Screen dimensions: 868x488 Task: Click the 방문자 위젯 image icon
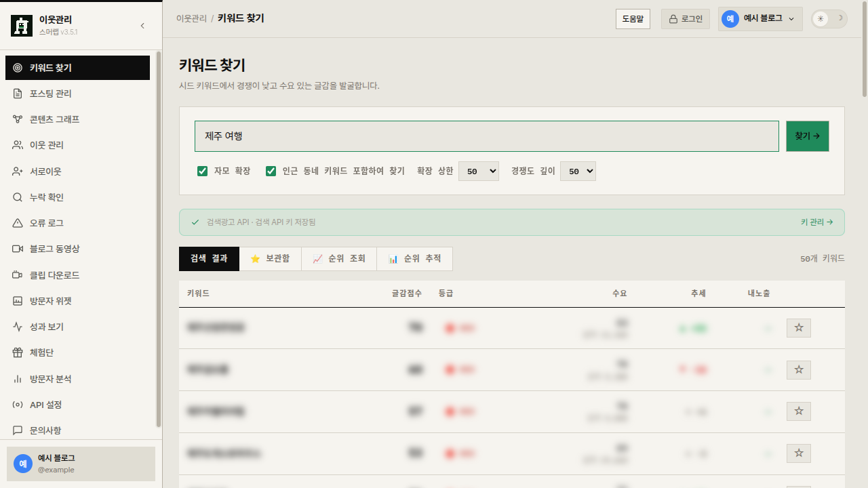point(18,301)
